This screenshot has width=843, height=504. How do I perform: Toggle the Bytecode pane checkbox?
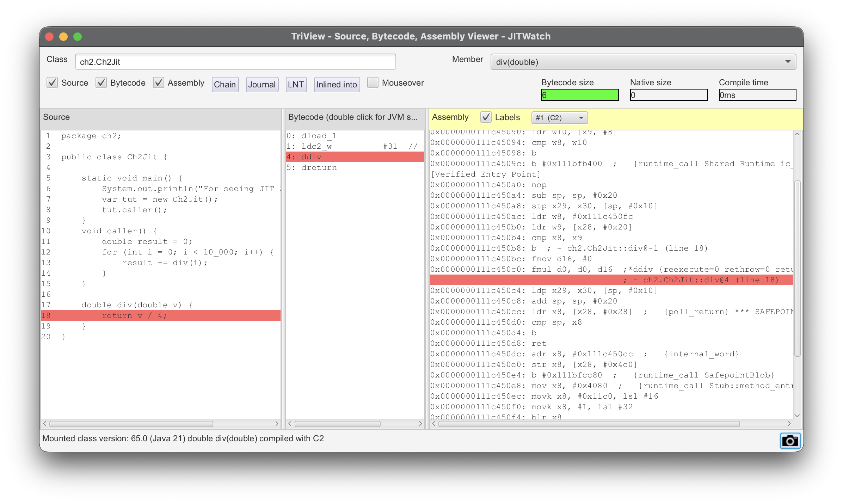point(101,83)
